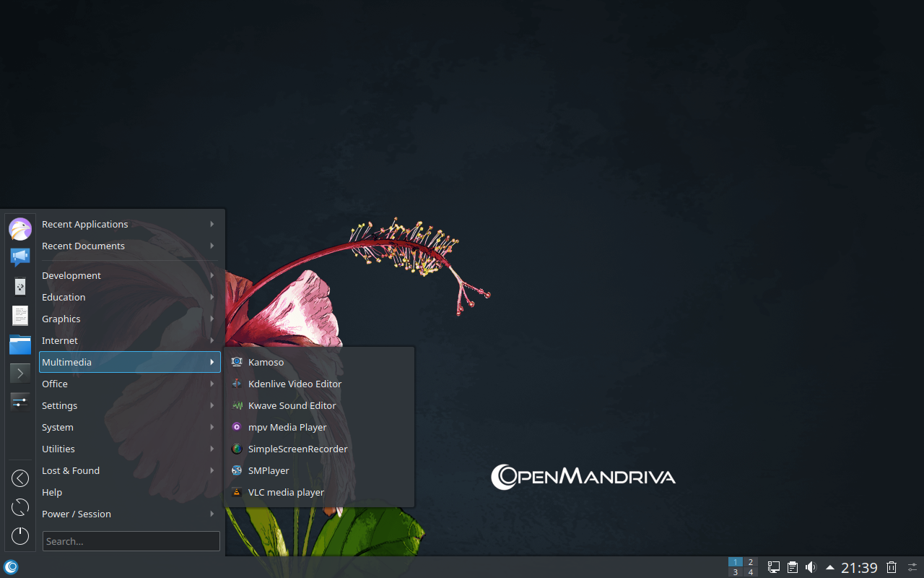Open the volume speaker icon in tray
924x578 pixels.
[x=811, y=567]
